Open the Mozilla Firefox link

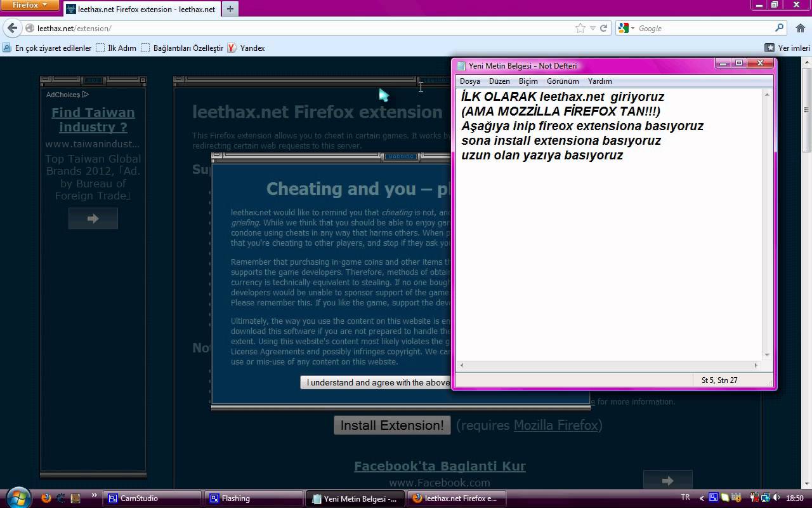click(556, 425)
